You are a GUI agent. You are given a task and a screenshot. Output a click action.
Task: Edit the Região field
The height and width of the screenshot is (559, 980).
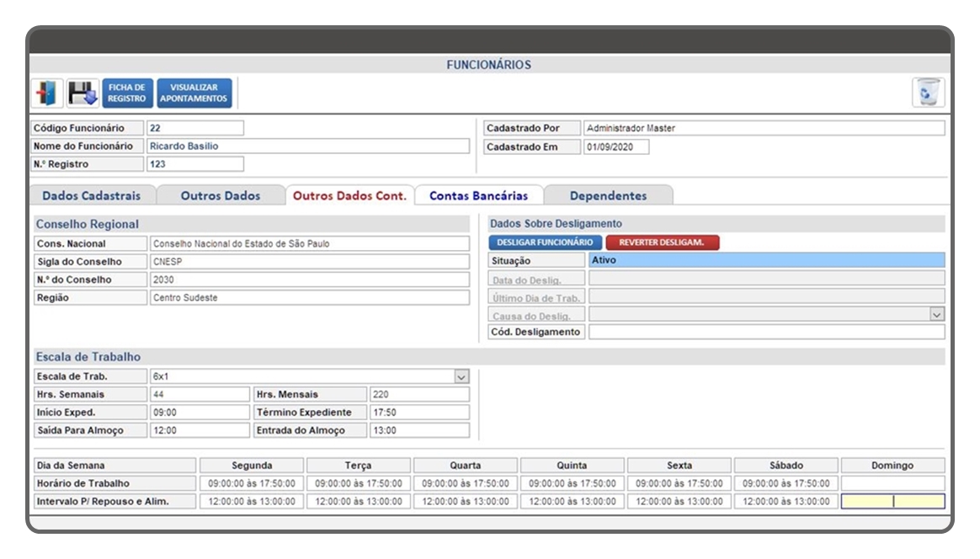click(309, 298)
